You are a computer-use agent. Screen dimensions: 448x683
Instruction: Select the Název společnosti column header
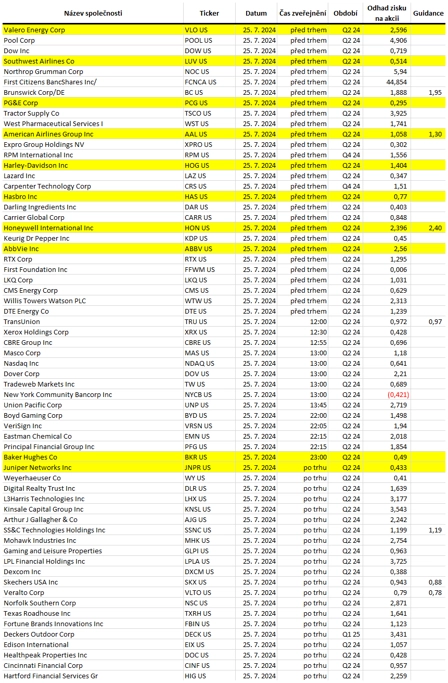93,13
